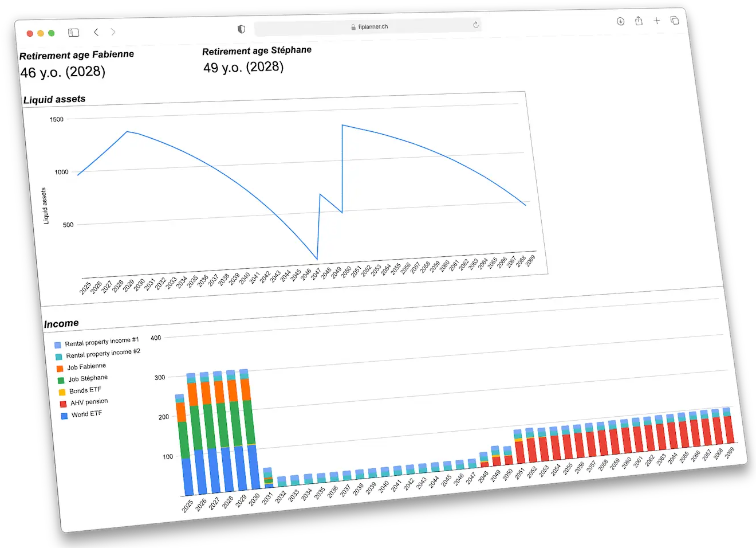
Task: Hide the Job Stéphane series in legend
Action: click(88, 378)
